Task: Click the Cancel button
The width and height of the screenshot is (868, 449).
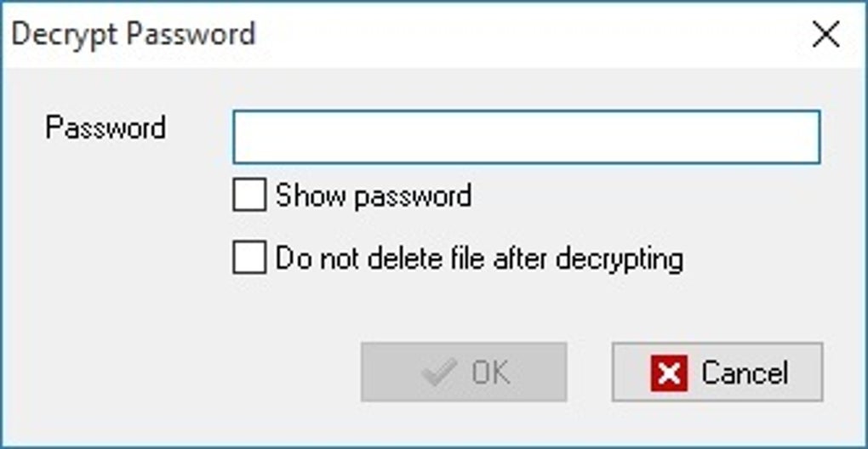Action: point(717,372)
